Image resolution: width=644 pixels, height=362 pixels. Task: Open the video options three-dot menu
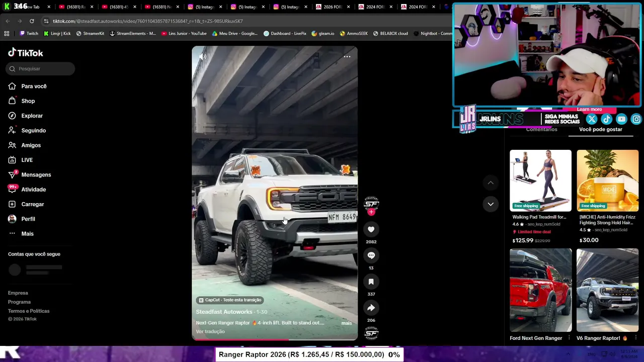(347, 56)
